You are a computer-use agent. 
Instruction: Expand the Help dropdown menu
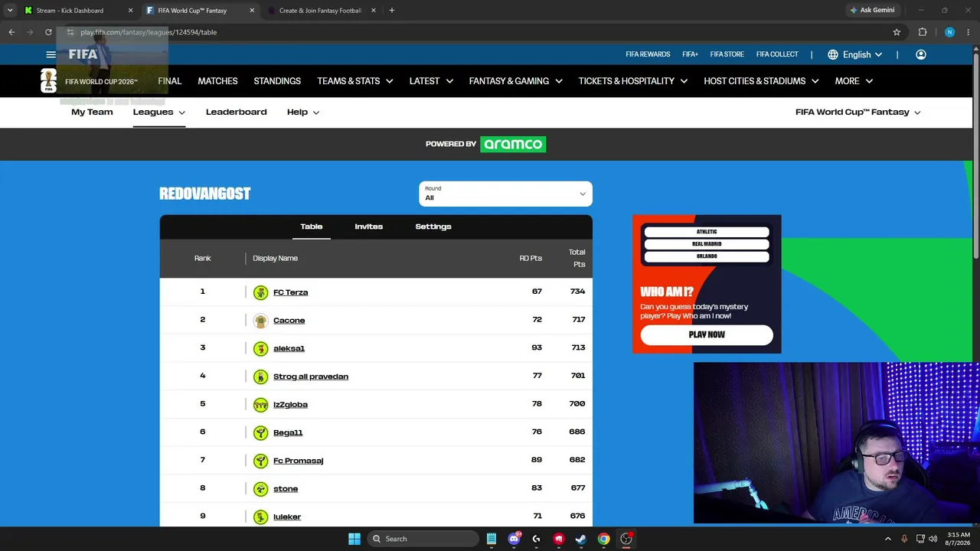[x=303, y=112]
